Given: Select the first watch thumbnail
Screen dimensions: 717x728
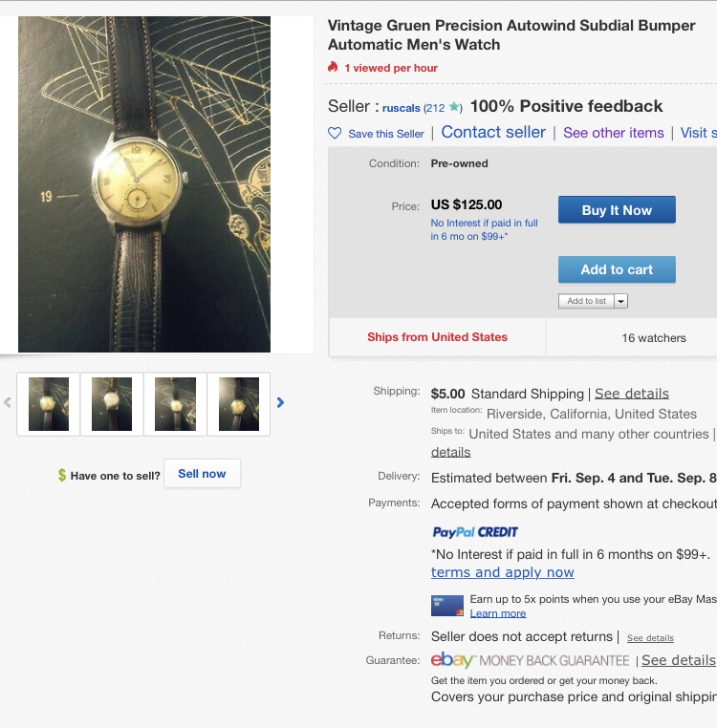Looking at the screenshot, I should 49,404.
